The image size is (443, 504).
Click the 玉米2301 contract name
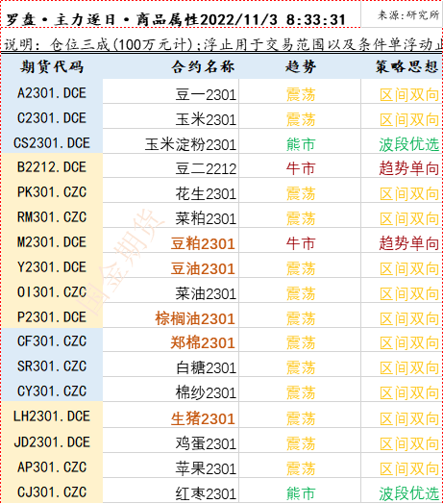tap(206, 119)
